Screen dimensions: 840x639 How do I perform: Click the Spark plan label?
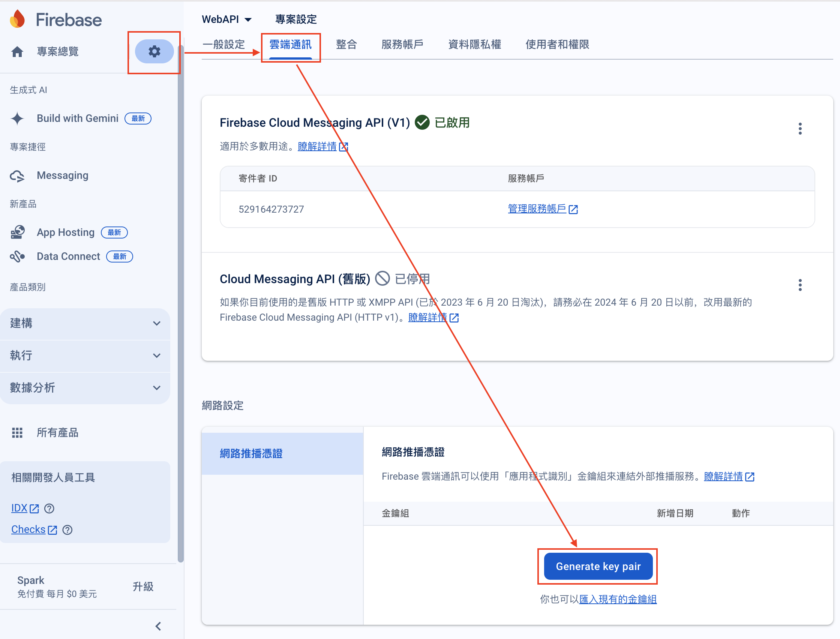(30, 580)
